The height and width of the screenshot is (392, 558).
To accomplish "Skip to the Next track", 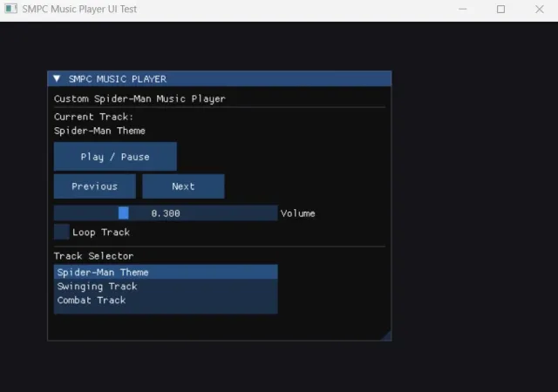I will [183, 186].
